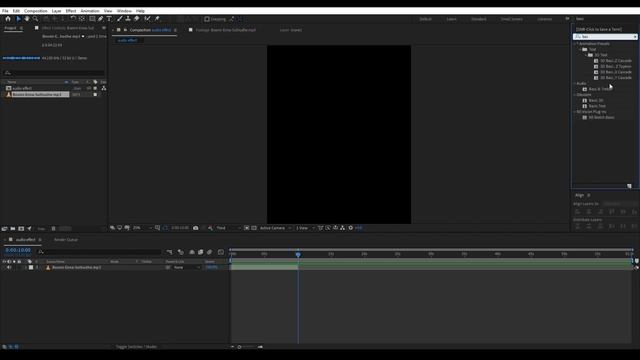Image resolution: width=640 pixels, height=360 pixels.
Task: Select the Eraser tool
Action: pyautogui.click(x=137, y=19)
